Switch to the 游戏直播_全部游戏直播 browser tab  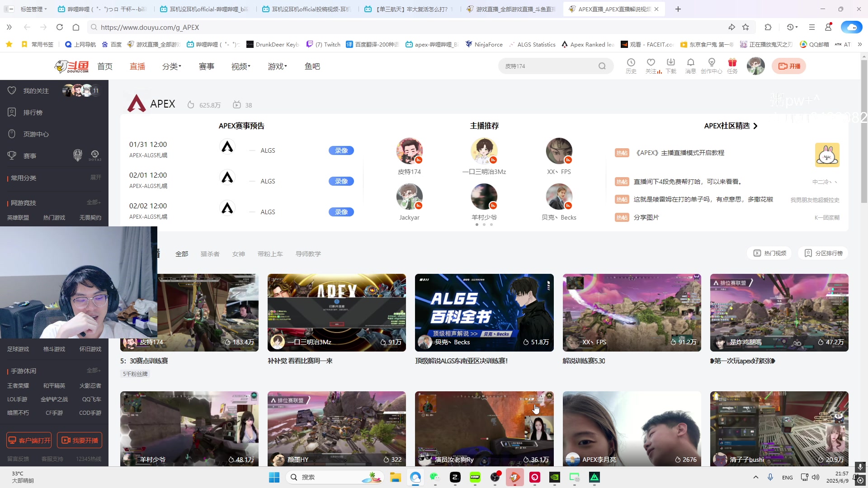[512, 9]
